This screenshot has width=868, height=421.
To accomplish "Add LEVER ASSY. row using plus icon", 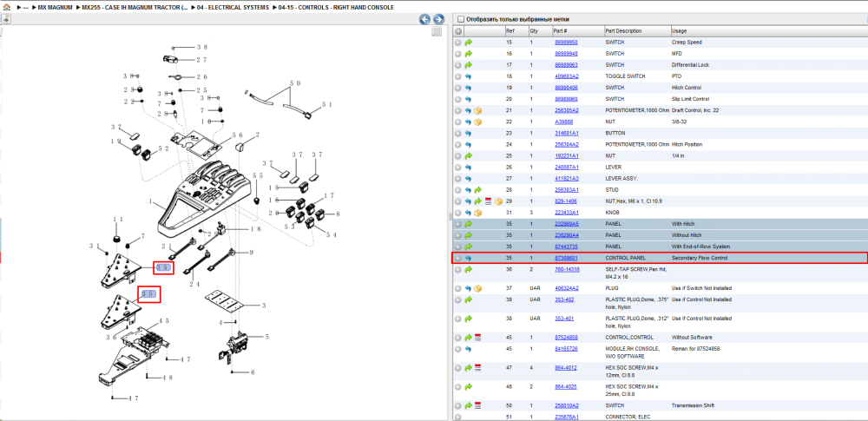I will point(457,178).
